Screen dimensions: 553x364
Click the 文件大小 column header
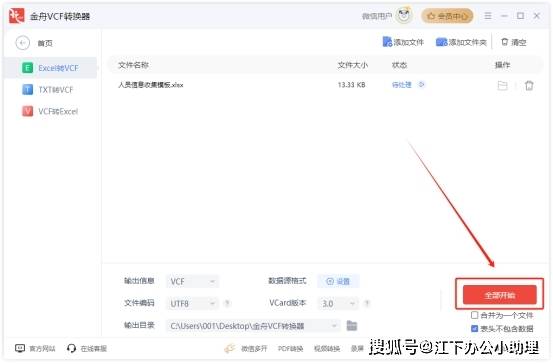[x=353, y=65]
